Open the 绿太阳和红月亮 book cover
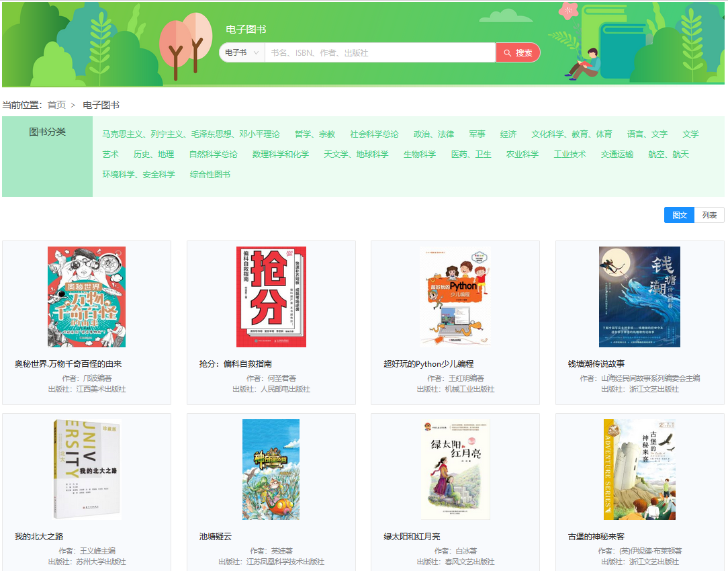Viewport: 728px width, 571px height. 455,470
